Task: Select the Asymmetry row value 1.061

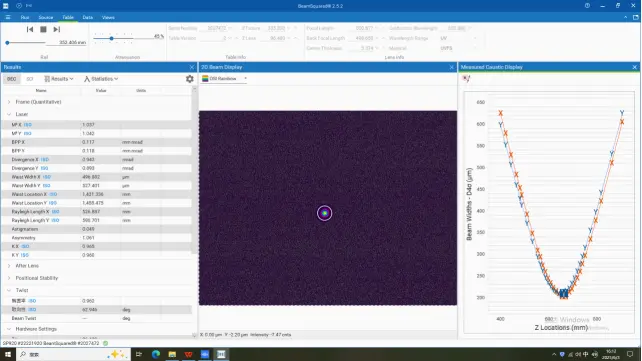Action: click(88, 238)
